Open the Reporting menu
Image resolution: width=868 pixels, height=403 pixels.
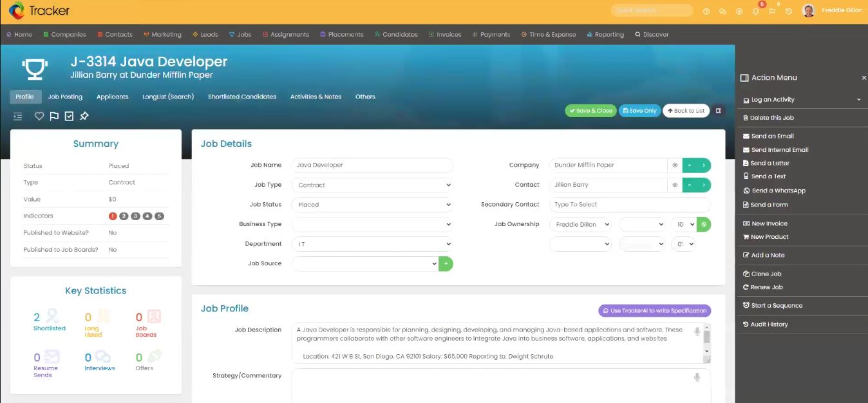pos(605,34)
